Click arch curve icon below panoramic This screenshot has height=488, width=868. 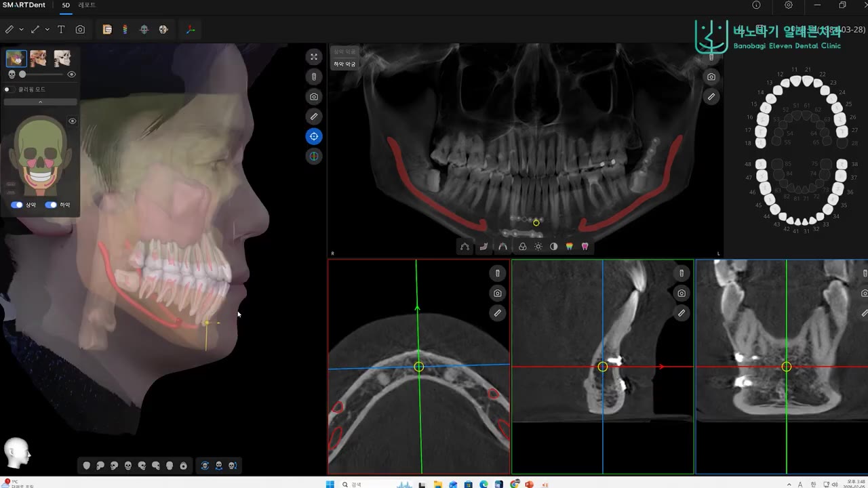pyautogui.click(x=465, y=247)
